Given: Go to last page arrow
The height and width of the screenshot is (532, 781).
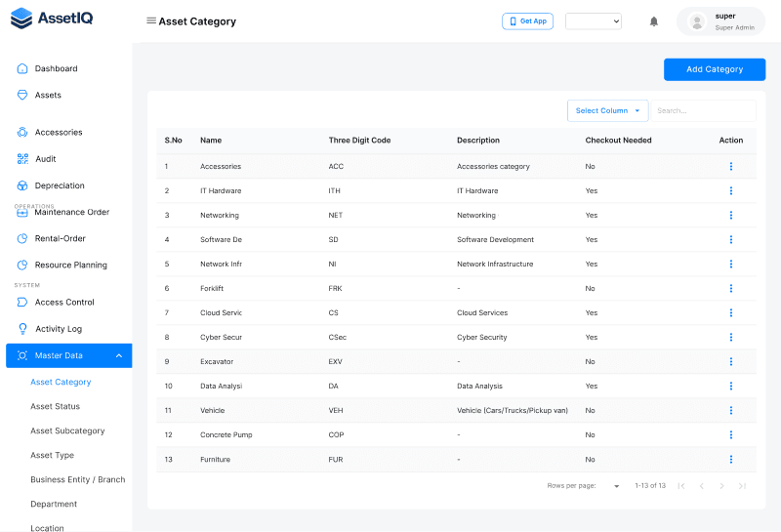Looking at the screenshot, I should tap(742, 486).
